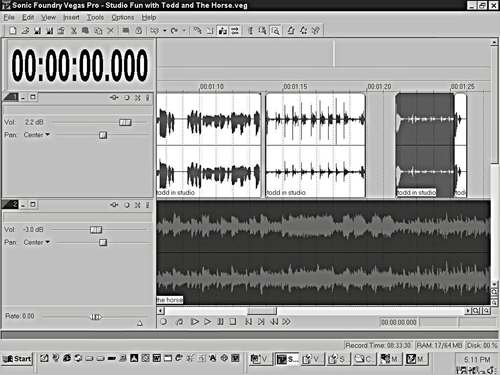Open the Help menu
The width and height of the screenshot is (500, 375).
click(x=149, y=17)
